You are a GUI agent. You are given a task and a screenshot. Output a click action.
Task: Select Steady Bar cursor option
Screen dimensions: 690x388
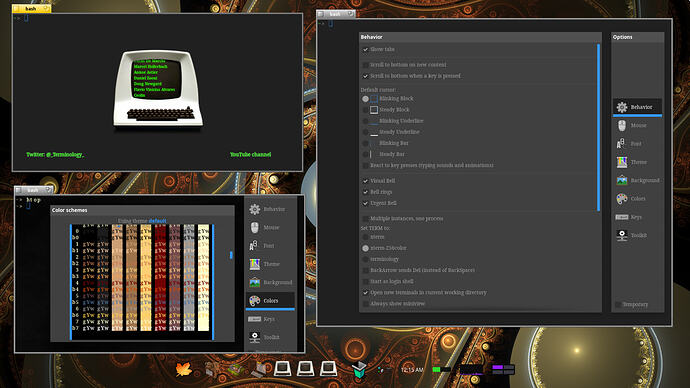pyautogui.click(x=365, y=154)
